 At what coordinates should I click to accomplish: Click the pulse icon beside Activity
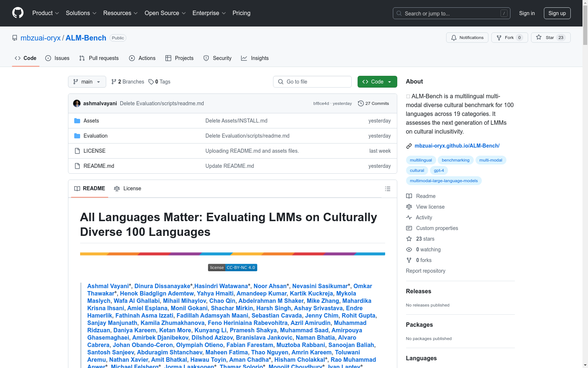click(x=409, y=217)
